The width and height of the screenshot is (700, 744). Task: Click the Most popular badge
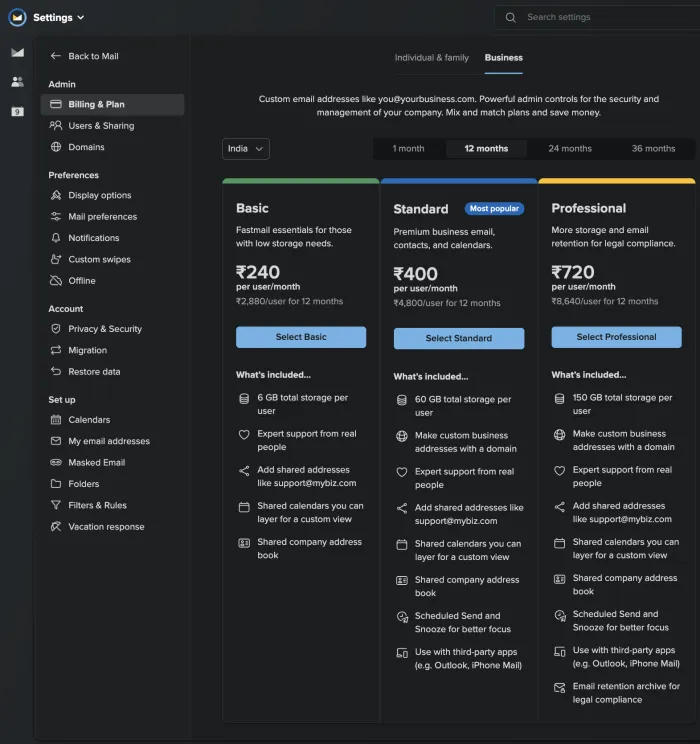pyautogui.click(x=494, y=209)
